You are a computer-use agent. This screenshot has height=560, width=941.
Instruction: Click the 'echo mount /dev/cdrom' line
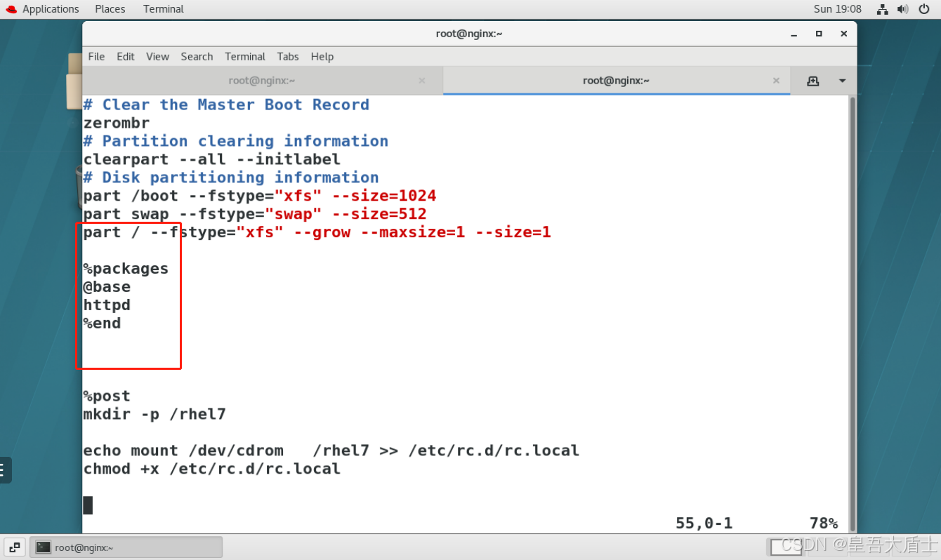(331, 451)
